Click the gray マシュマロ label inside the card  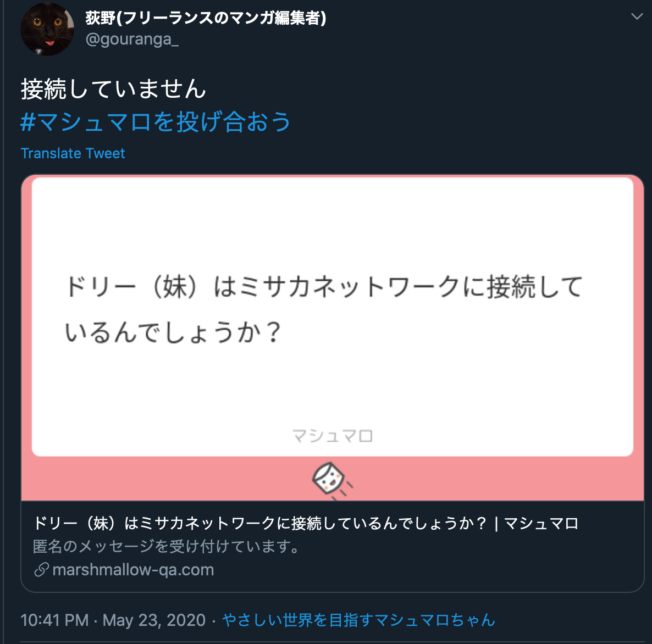[332, 436]
